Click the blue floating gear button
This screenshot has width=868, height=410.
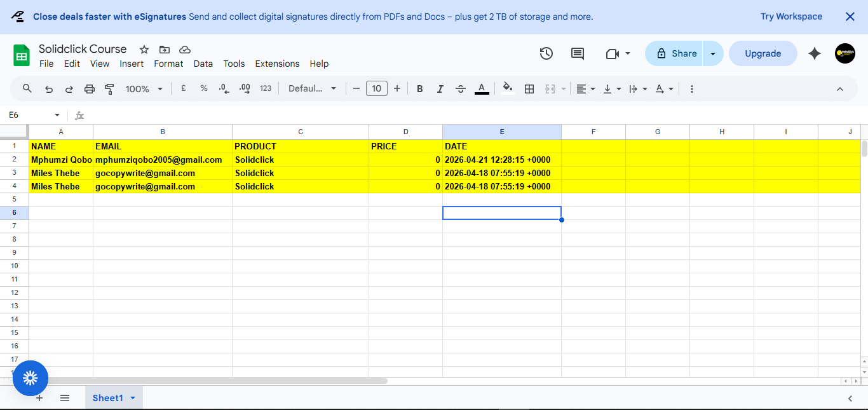(31, 378)
